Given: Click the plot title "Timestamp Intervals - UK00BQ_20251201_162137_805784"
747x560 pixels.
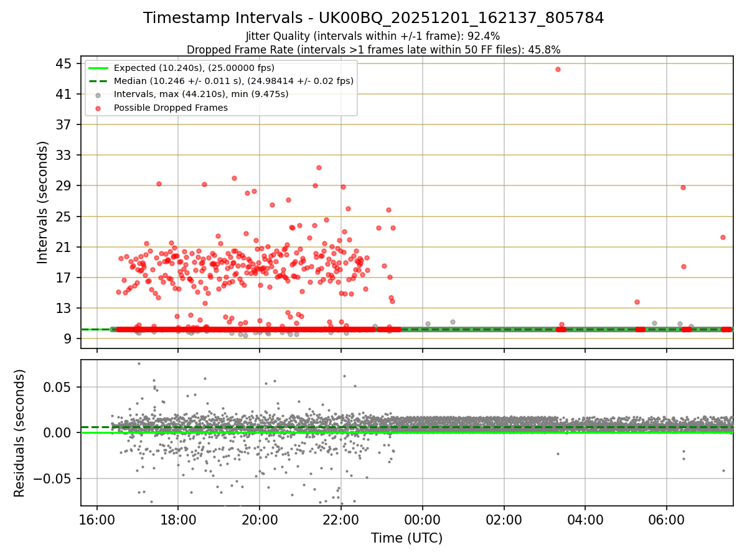Looking at the screenshot, I should coord(374,18).
